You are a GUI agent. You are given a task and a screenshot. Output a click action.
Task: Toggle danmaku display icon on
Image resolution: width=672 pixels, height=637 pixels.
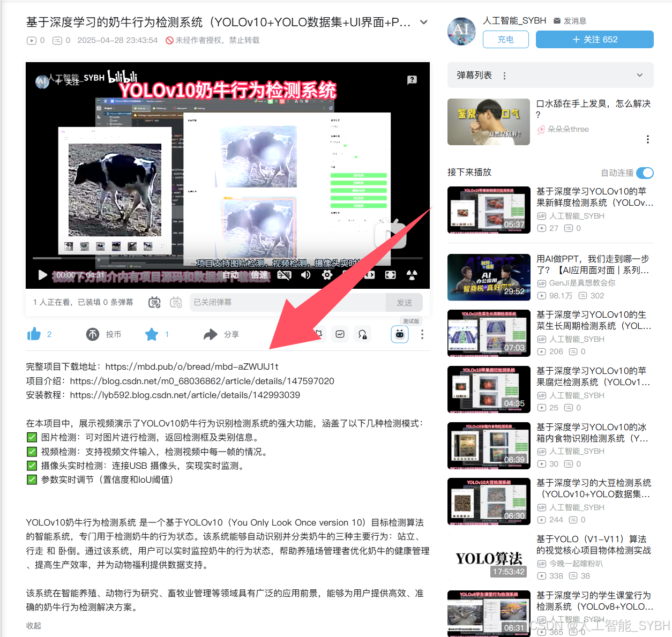154,302
